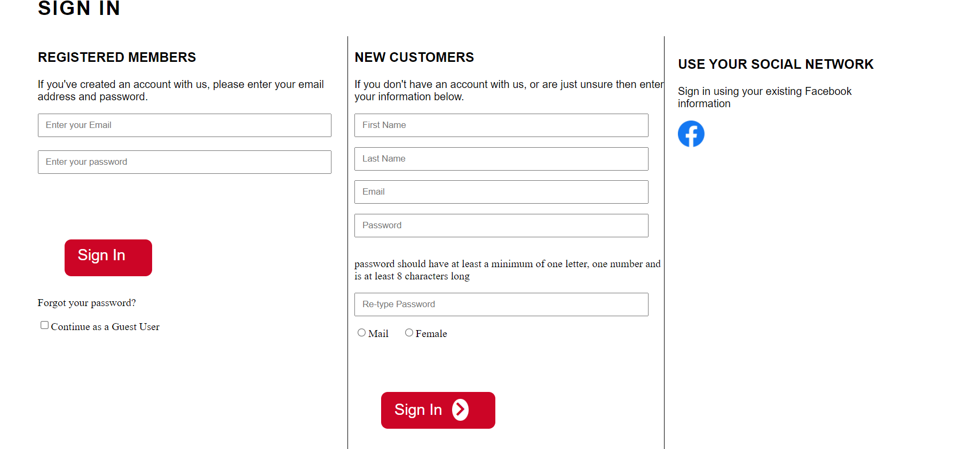Click the Use Your Social Network heading

tap(775, 64)
